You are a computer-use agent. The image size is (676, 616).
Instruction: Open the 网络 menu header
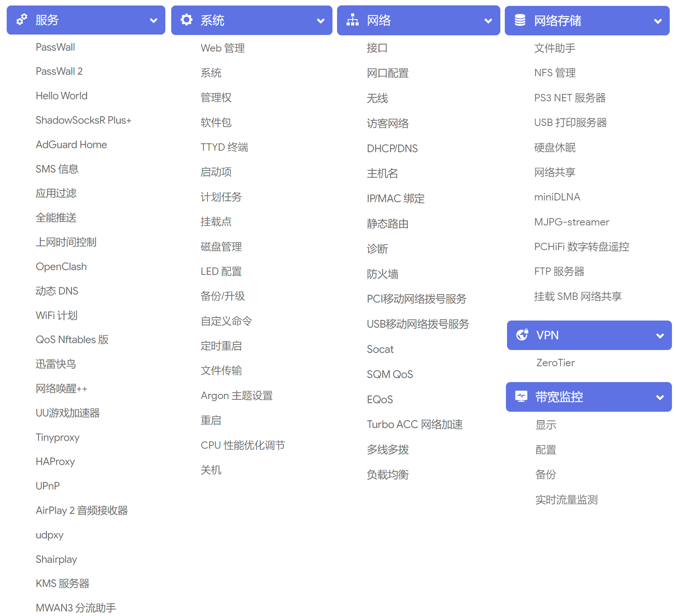418,20
